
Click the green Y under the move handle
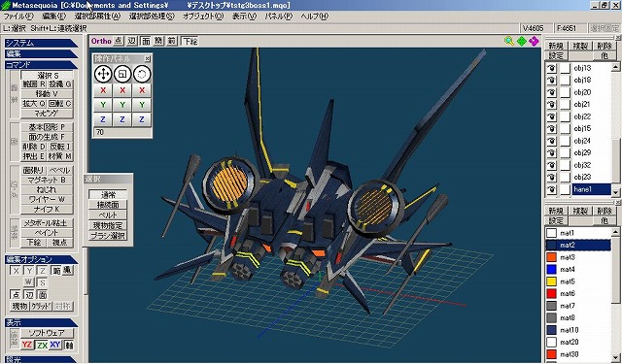[x=103, y=105]
